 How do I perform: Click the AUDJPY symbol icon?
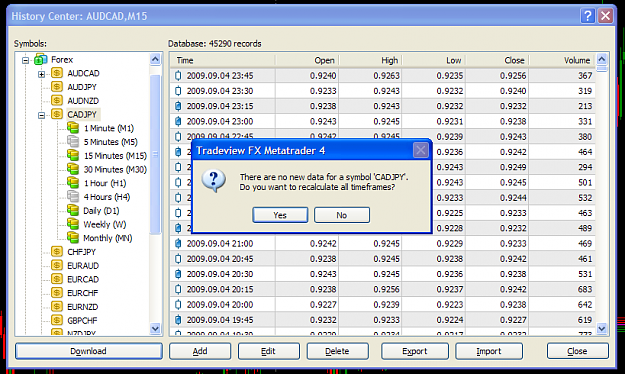click(x=57, y=87)
